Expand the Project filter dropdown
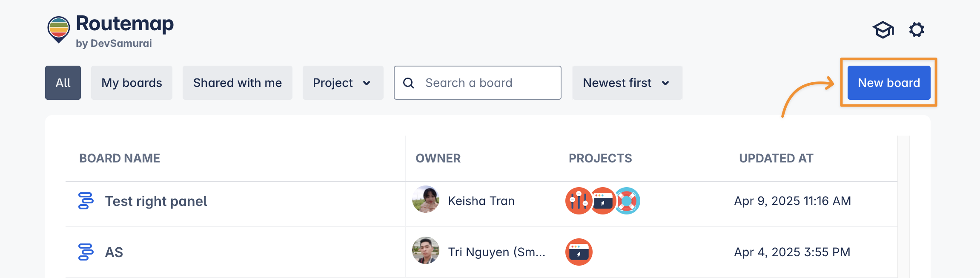Image resolution: width=980 pixels, height=278 pixels. (343, 83)
